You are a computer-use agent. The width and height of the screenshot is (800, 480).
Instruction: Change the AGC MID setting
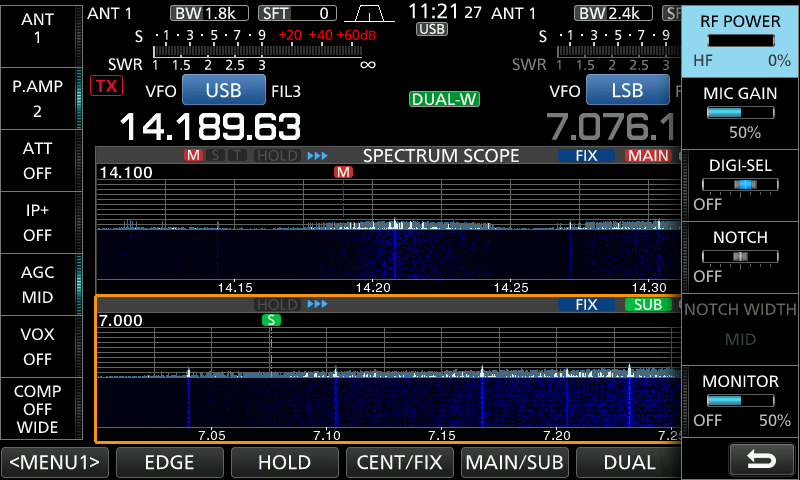tap(38, 284)
